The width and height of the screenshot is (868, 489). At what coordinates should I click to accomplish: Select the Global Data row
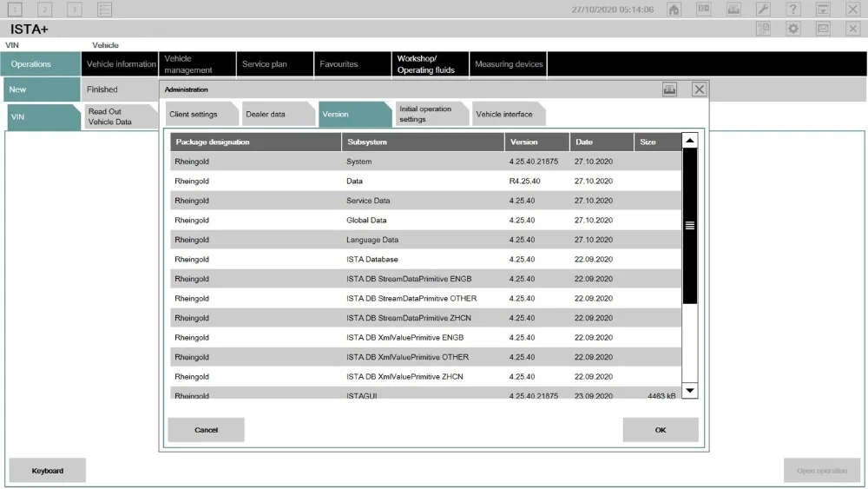click(425, 221)
